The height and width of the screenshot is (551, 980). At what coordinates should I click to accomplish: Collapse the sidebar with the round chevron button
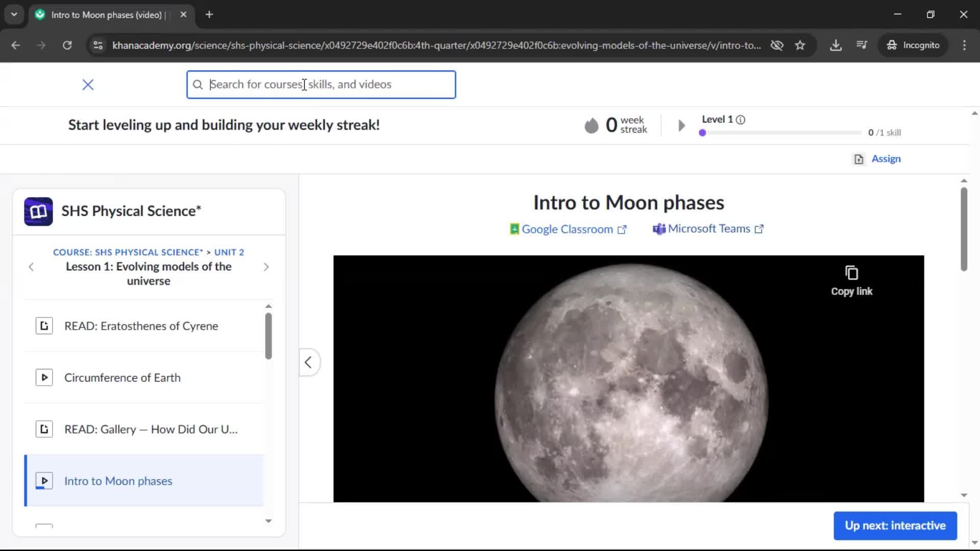[x=308, y=362]
